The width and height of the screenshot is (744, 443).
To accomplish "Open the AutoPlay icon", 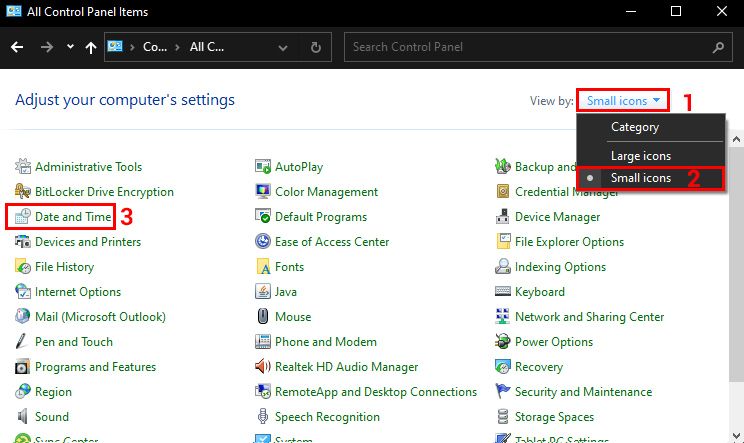I will point(262,166).
